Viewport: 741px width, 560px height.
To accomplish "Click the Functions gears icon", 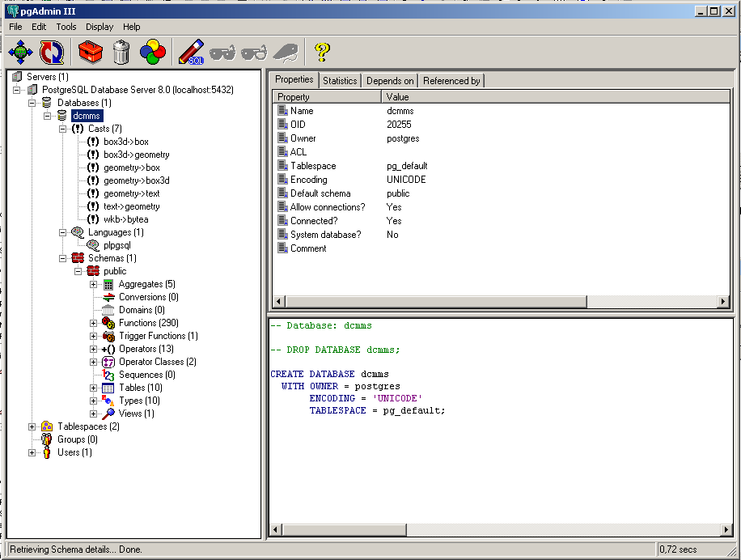I will coord(108,323).
